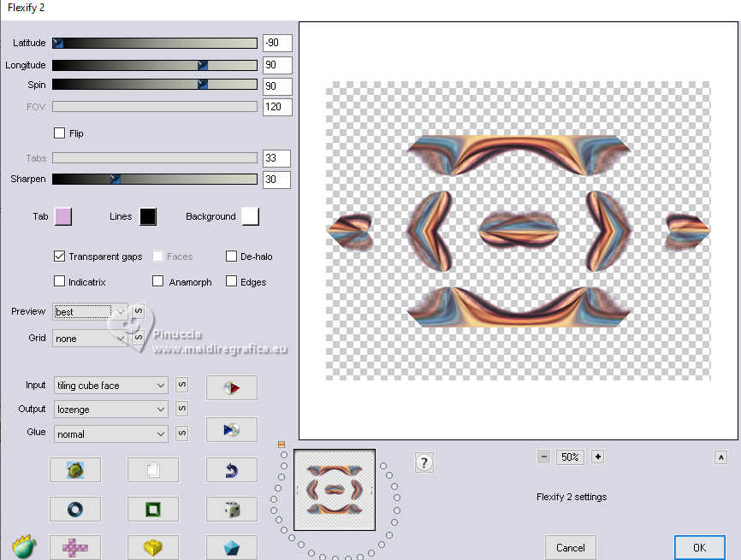This screenshot has height=560, width=741.
Task: Click the Latitude slider handle
Action: pyautogui.click(x=57, y=43)
